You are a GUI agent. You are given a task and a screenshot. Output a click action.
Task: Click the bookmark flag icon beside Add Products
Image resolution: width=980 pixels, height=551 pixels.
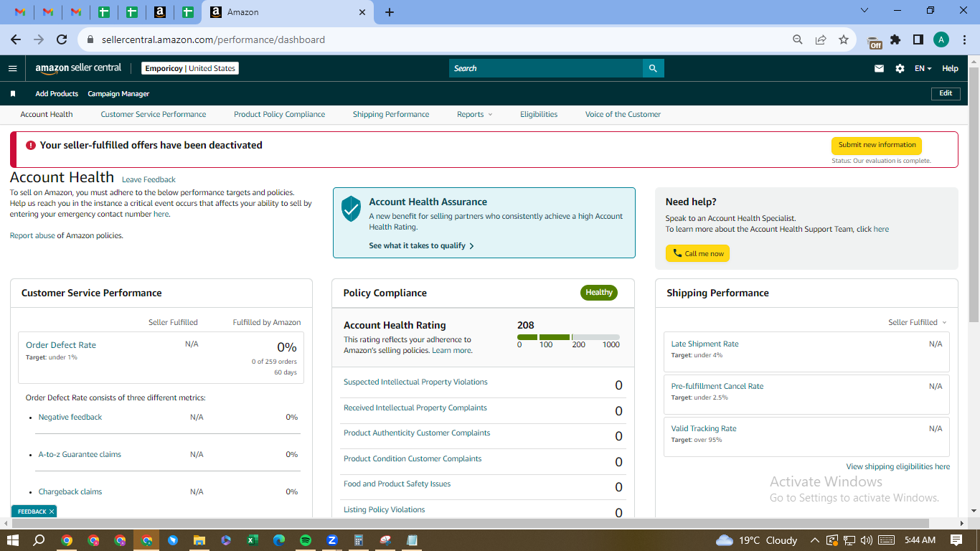click(x=12, y=94)
